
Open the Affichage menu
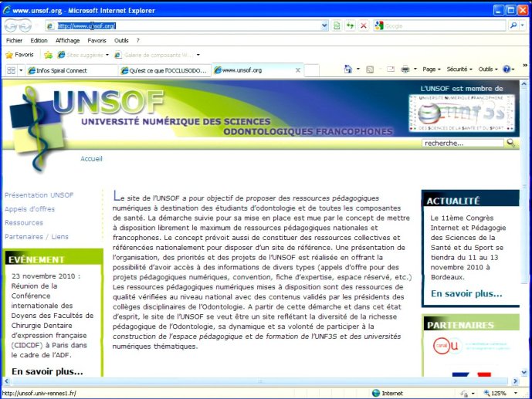67,40
